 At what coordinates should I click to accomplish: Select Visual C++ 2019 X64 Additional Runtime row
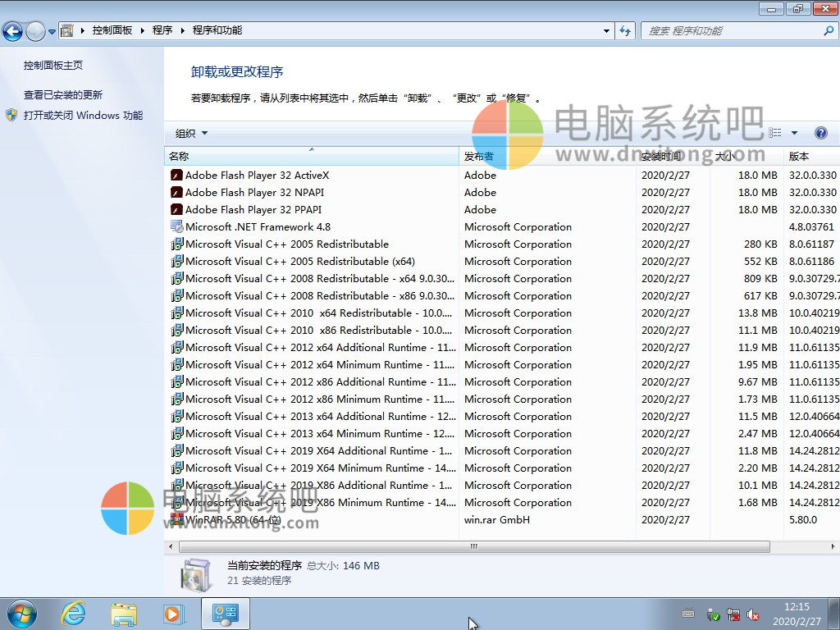click(502, 451)
